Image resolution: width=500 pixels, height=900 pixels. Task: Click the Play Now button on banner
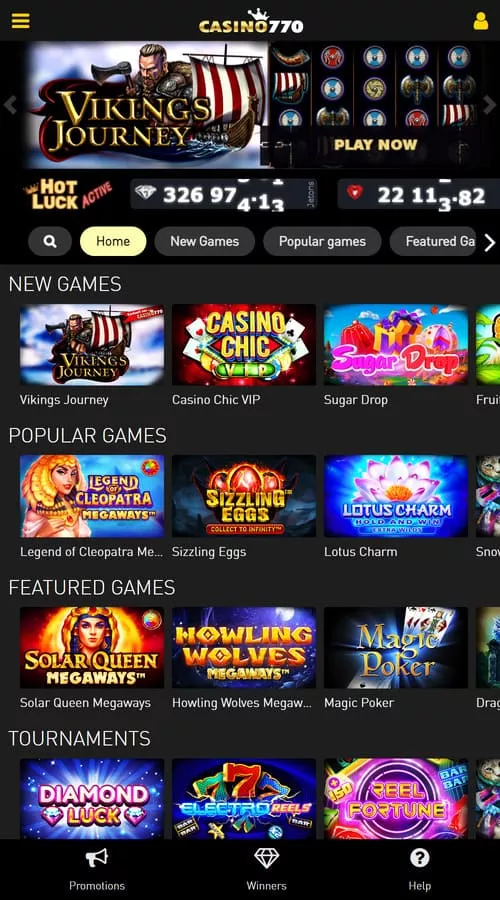click(375, 145)
